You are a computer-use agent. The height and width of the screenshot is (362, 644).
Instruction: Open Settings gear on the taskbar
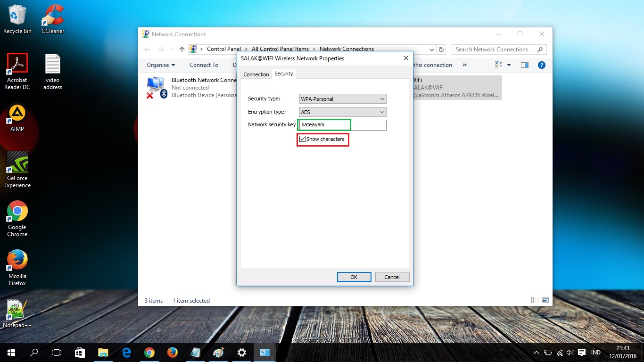click(242, 352)
